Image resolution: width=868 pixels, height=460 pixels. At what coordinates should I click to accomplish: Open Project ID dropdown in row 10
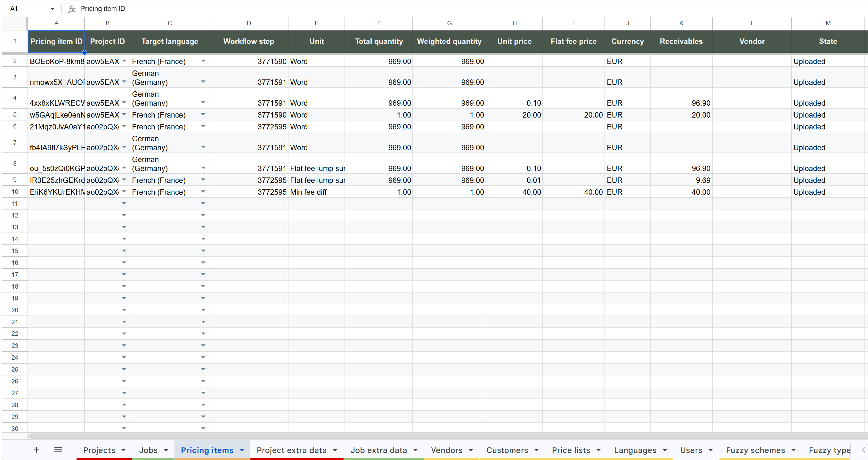click(124, 192)
